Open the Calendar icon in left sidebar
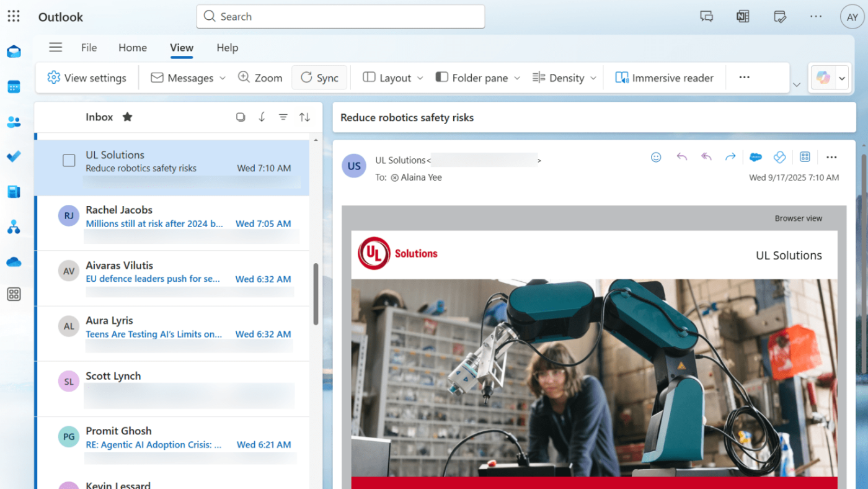Screen dimensions: 868x489 [x=14, y=87]
